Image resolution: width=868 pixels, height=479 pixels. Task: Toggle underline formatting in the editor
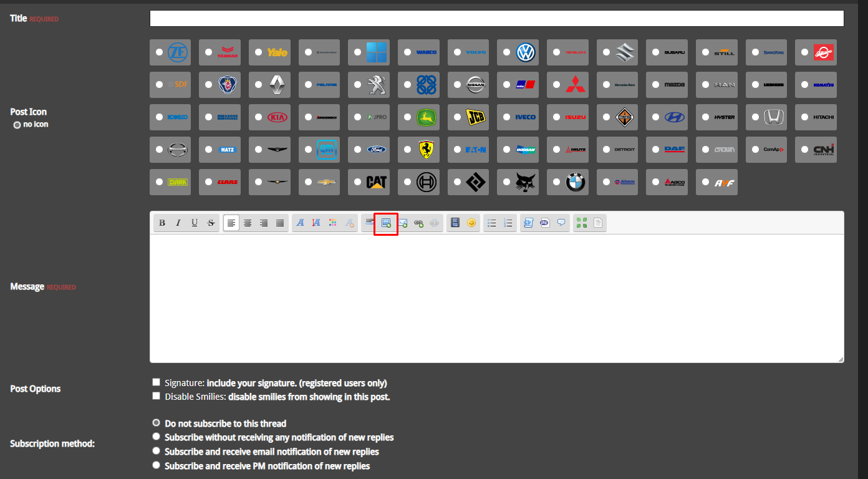[x=195, y=223]
